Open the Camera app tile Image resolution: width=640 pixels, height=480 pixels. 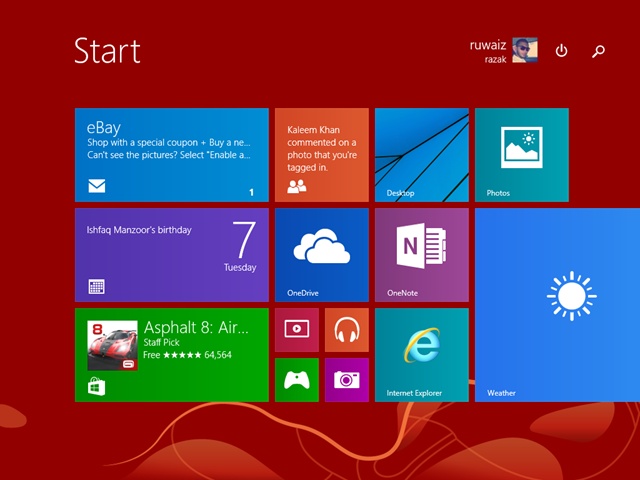(346, 379)
